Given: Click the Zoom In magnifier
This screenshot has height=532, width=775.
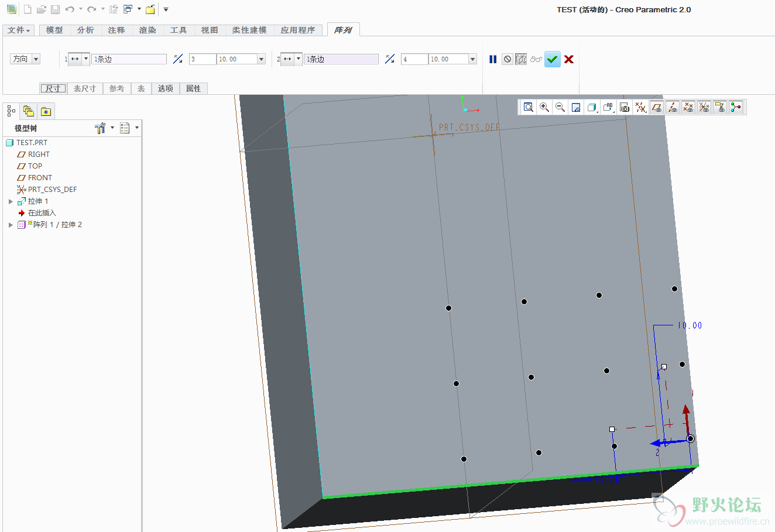Looking at the screenshot, I should click(544, 107).
